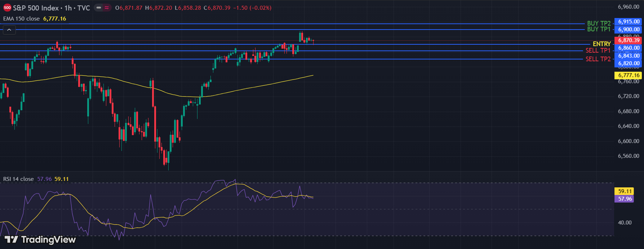The image size is (644, 249).
Task: Click the yellow 59.11 RSI value tag
Action: (625, 191)
